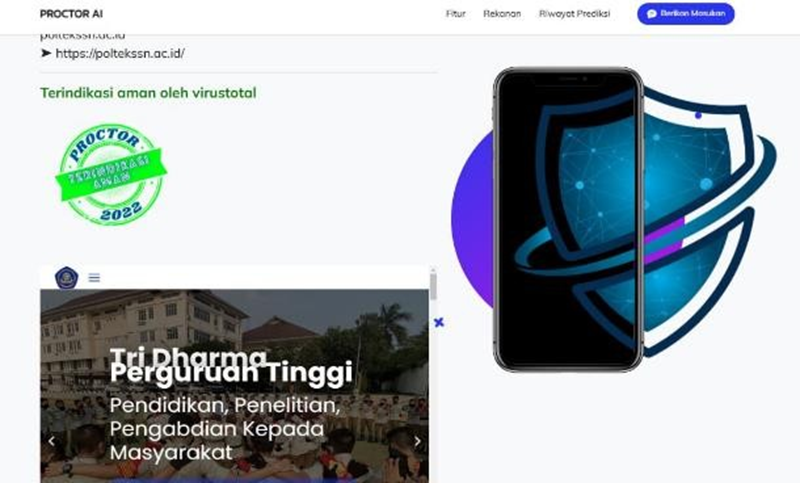Click the preview frame scrollbar thumb

pos(433,287)
